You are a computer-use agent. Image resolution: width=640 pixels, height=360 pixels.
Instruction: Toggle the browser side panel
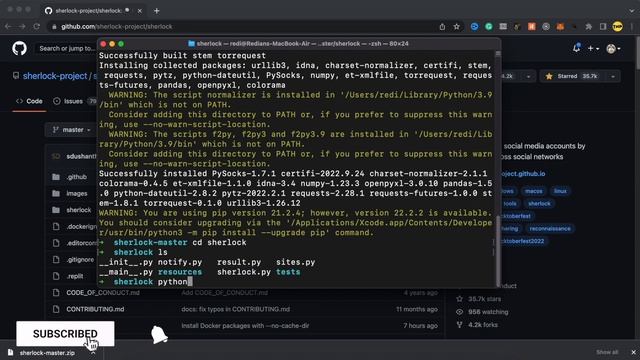(603, 27)
